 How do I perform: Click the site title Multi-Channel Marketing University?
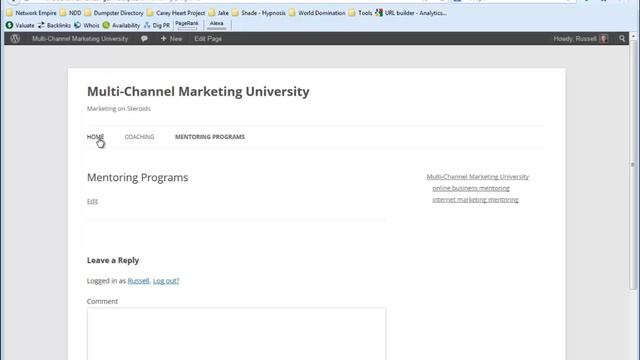[x=198, y=91]
